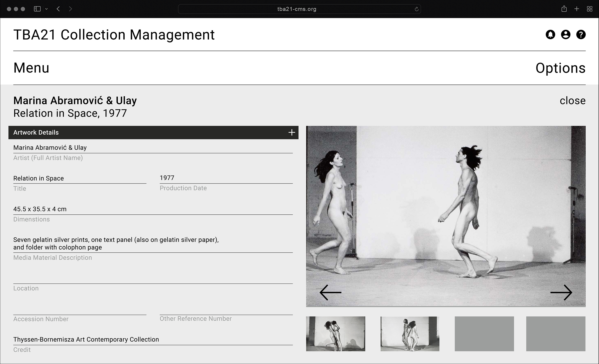Image resolution: width=599 pixels, height=364 pixels.
Task: Edit the Title field Relation in Space
Action: pyautogui.click(x=80, y=178)
